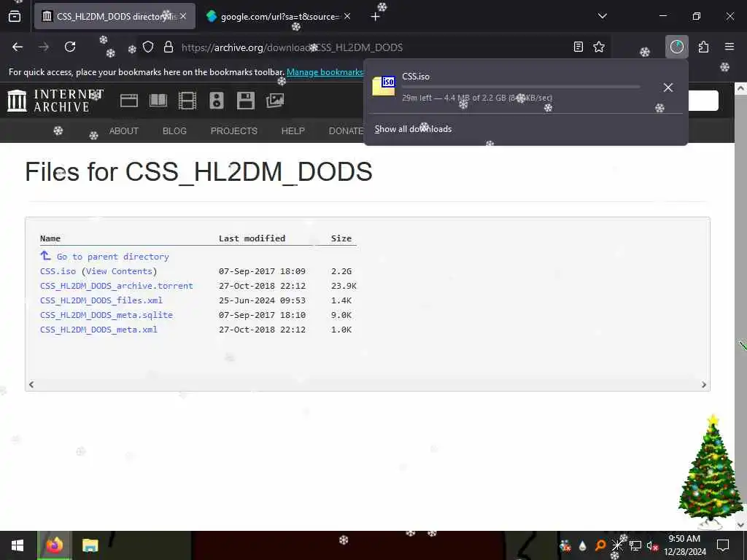Click the site security padlock icon
Image resolution: width=747 pixels, height=560 pixels.
coord(169,47)
